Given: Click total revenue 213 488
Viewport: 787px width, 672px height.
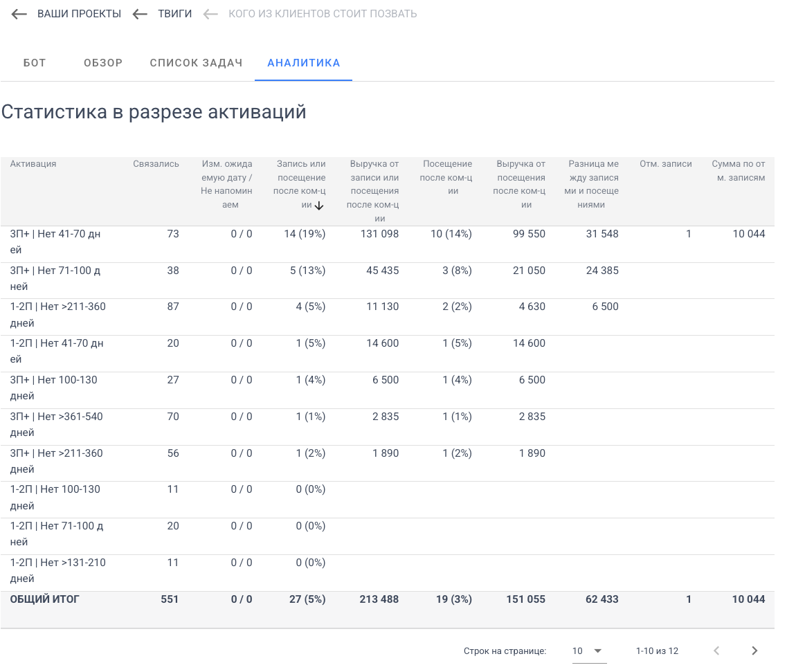Looking at the screenshot, I should click(379, 599).
